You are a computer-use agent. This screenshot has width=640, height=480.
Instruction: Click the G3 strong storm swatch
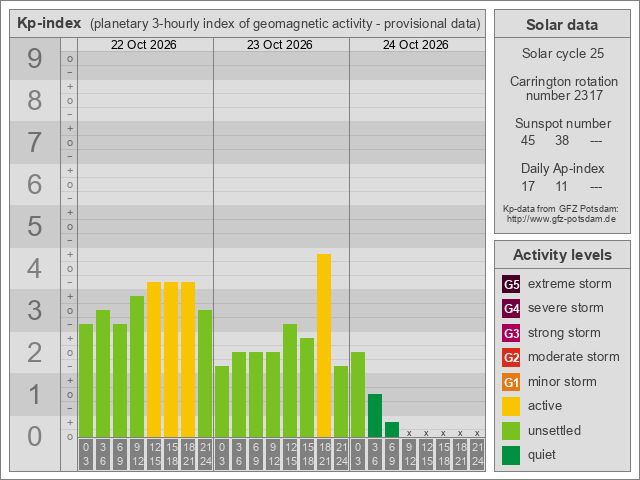511,333
